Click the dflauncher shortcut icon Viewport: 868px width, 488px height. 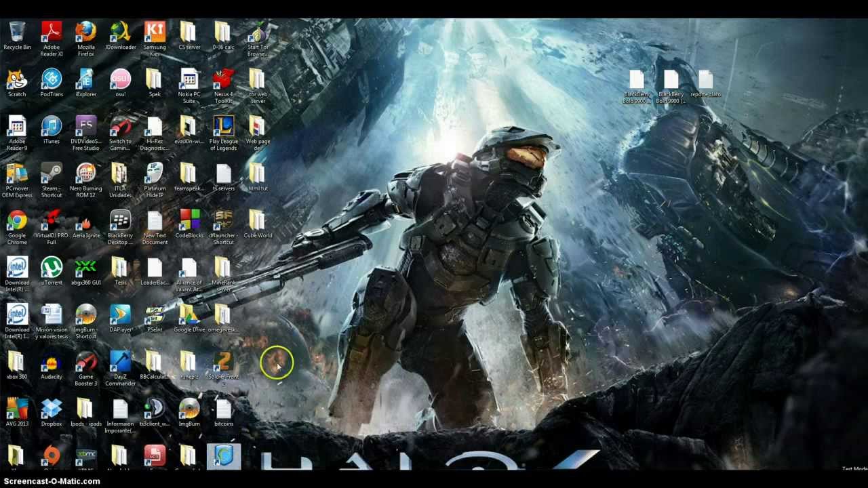tap(223, 228)
